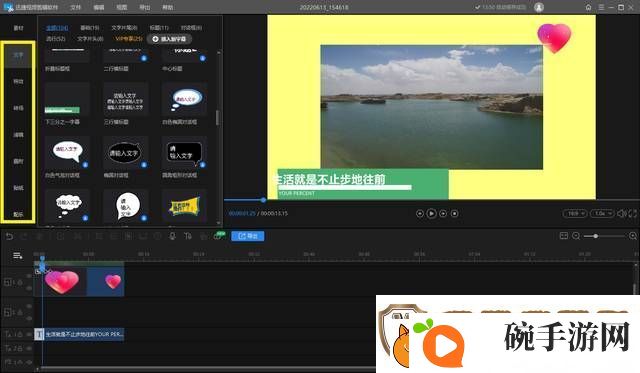The image size is (640, 373).
Task: Download the 椭圆对话框 template
Action: coord(144,165)
